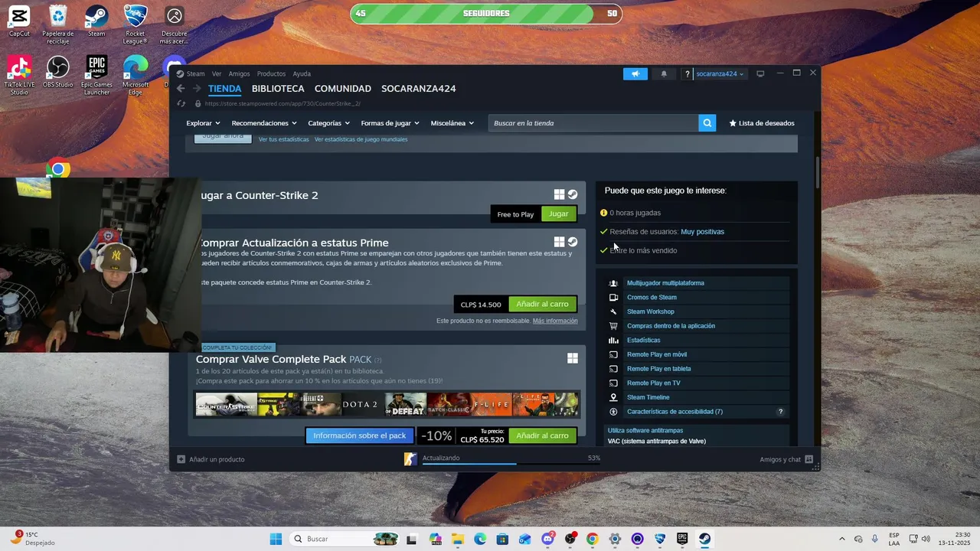Click the accessibility features help icon
The height and width of the screenshot is (551, 980).
point(780,412)
